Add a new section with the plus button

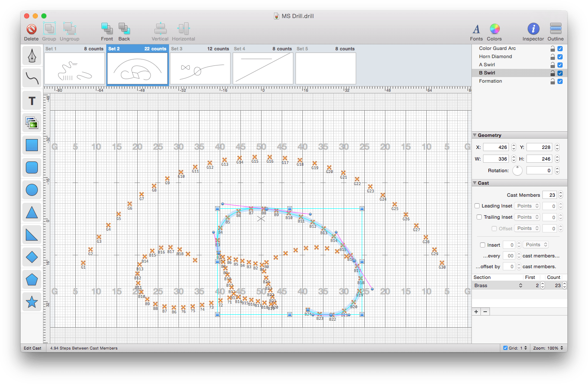pyautogui.click(x=476, y=311)
